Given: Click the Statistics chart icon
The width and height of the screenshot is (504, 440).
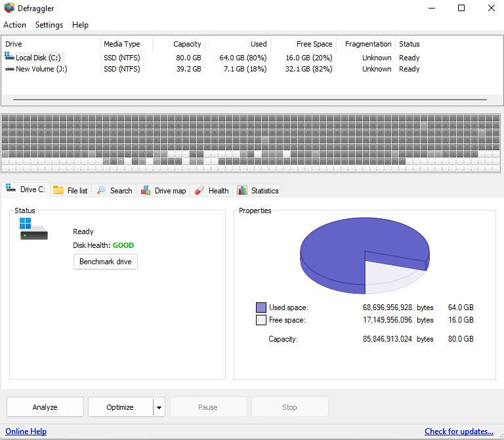Looking at the screenshot, I should (242, 190).
